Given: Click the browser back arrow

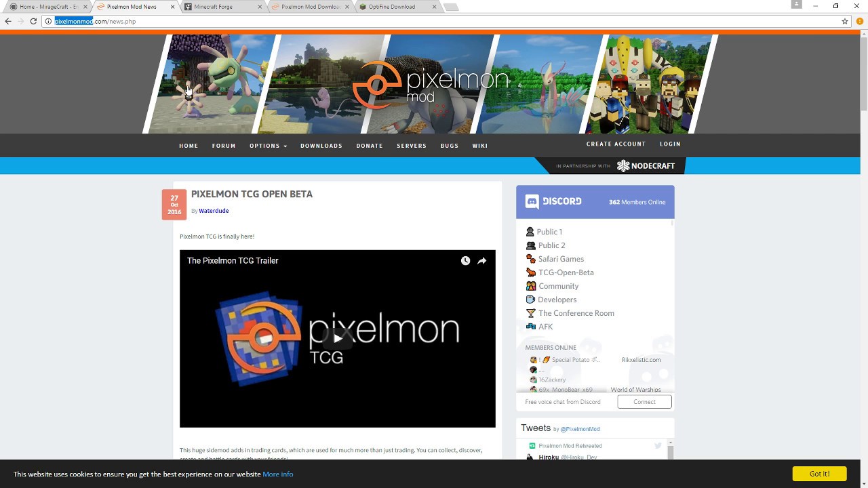Looking at the screenshot, I should coord(8,21).
